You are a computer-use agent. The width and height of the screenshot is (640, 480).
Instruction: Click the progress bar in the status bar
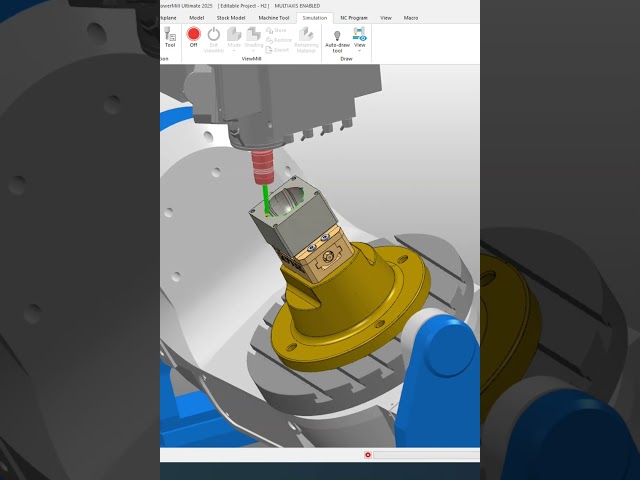[427, 455]
